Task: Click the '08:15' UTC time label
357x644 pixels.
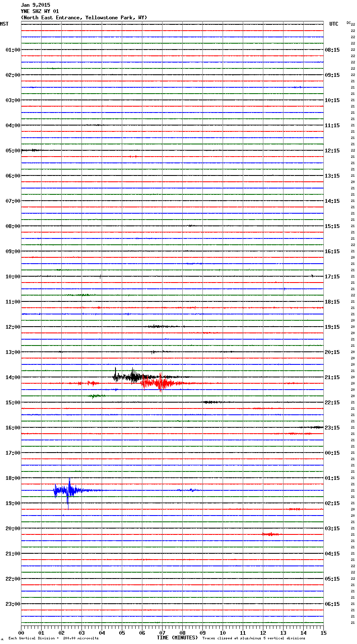Action: pos(332,50)
